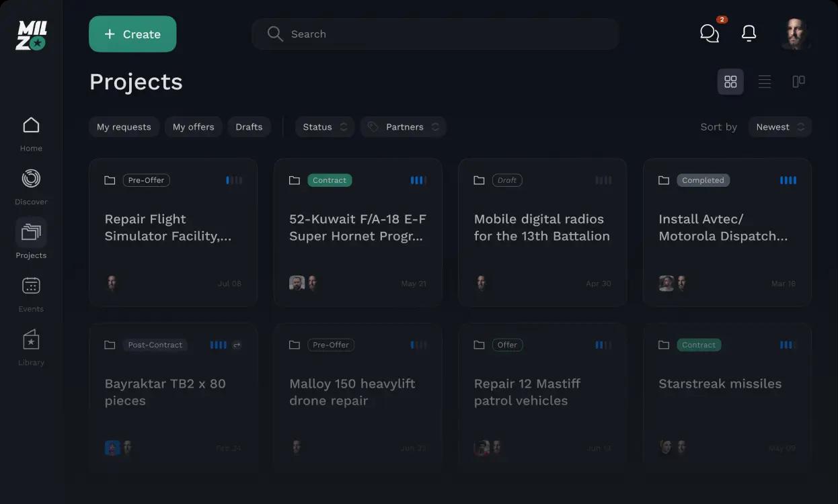Open the Newest sort dropdown
Image resolution: width=838 pixels, height=504 pixels.
click(x=779, y=127)
